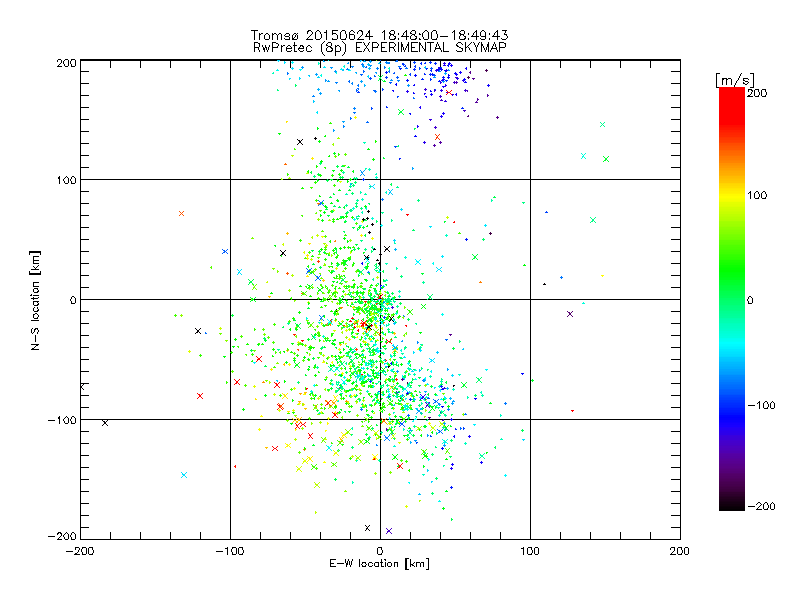
Task: Click the red region of the velocity colorbar
Action: click(x=732, y=107)
